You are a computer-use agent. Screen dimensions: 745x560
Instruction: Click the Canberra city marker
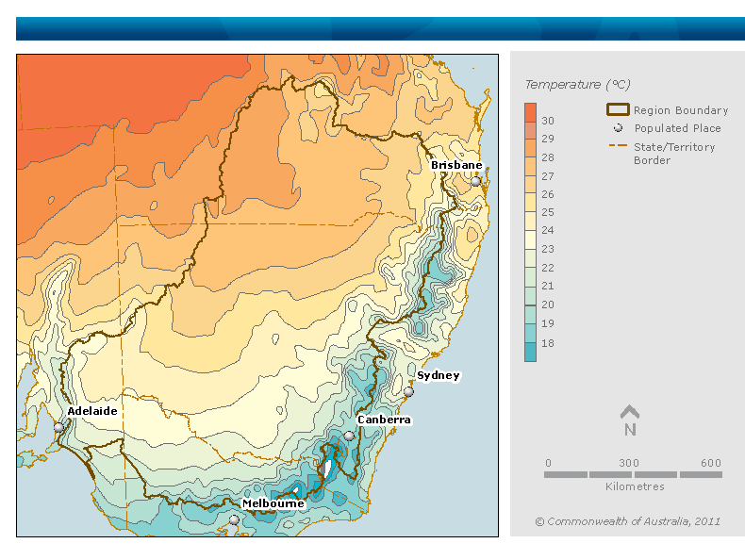pos(349,436)
